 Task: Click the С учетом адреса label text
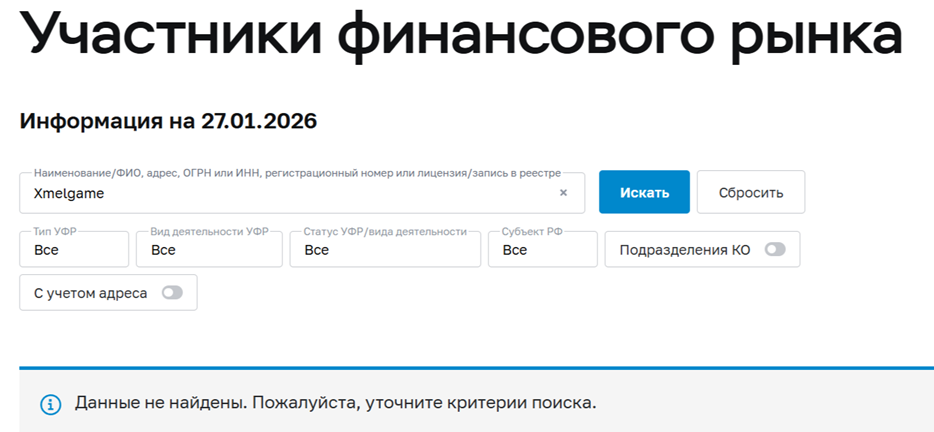[91, 293]
